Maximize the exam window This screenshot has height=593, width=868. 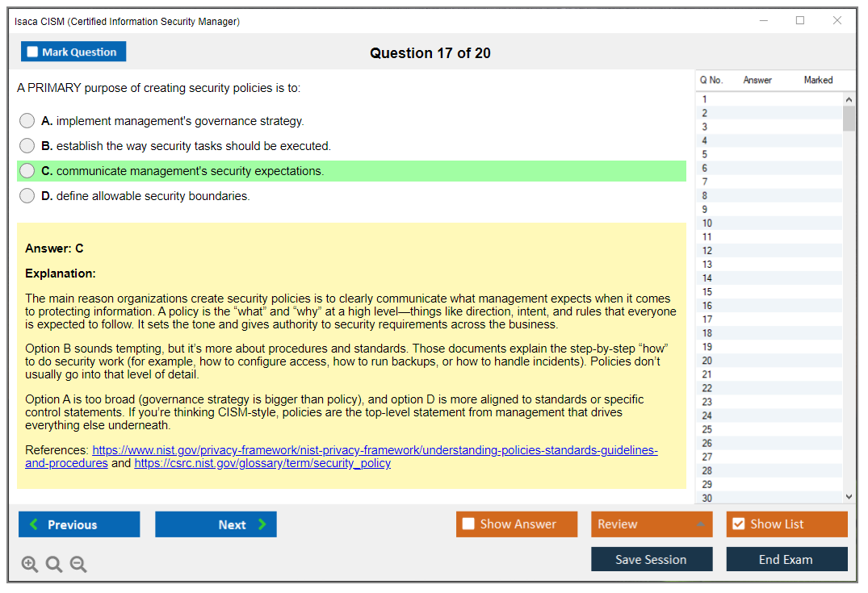800,21
